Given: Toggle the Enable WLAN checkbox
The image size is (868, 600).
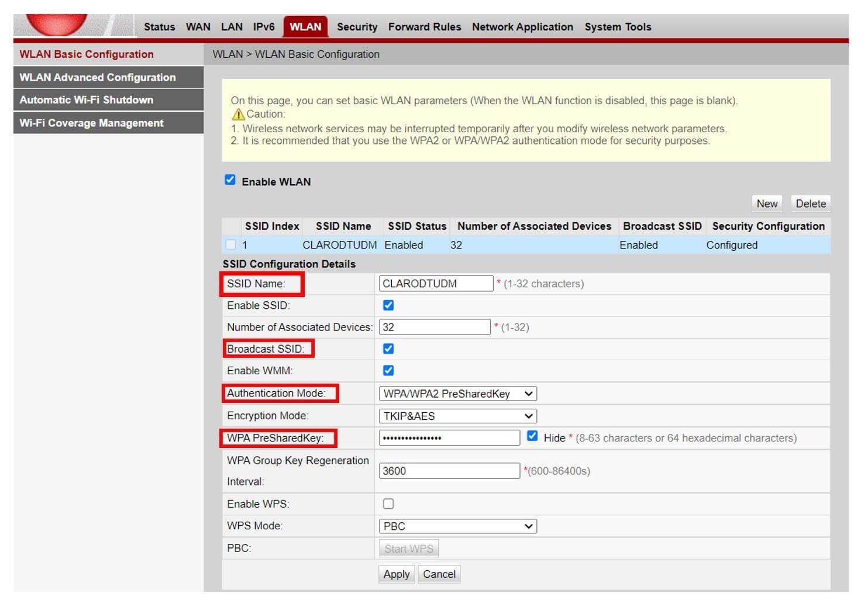Looking at the screenshot, I should point(230,180).
